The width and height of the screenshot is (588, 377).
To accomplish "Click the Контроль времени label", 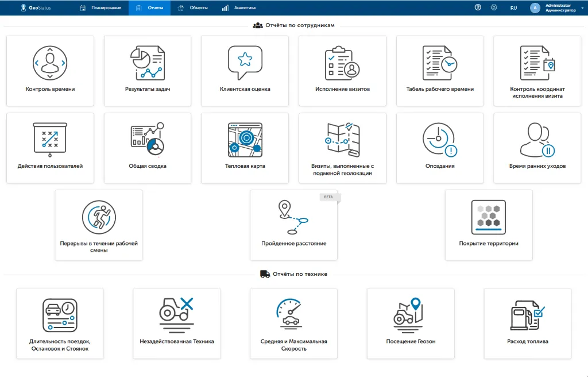I will [x=50, y=89].
